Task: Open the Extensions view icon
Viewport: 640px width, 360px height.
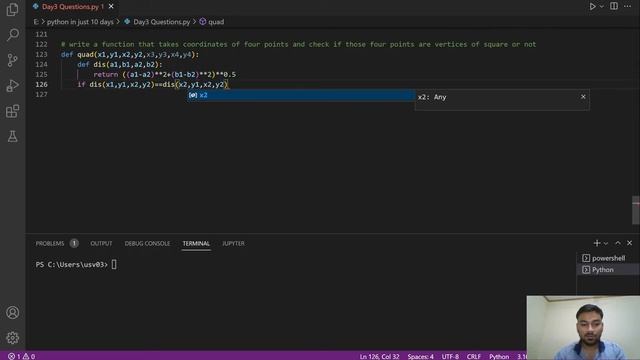Action: (x=13, y=111)
